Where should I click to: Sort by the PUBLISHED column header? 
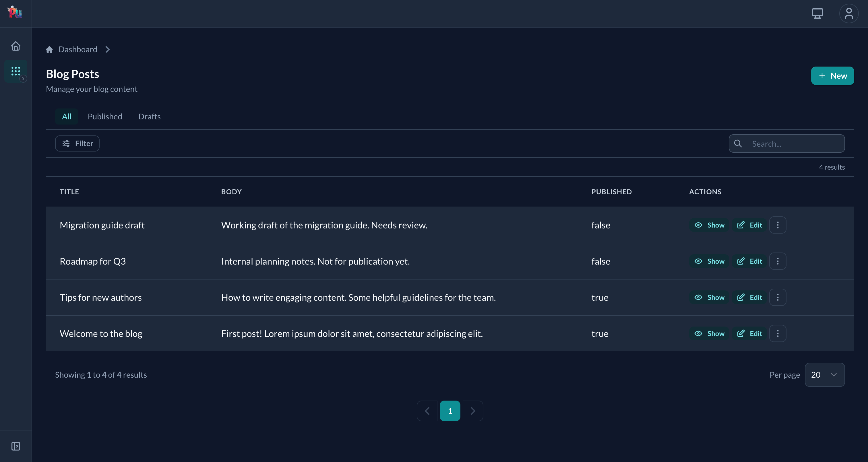(x=612, y=192)
